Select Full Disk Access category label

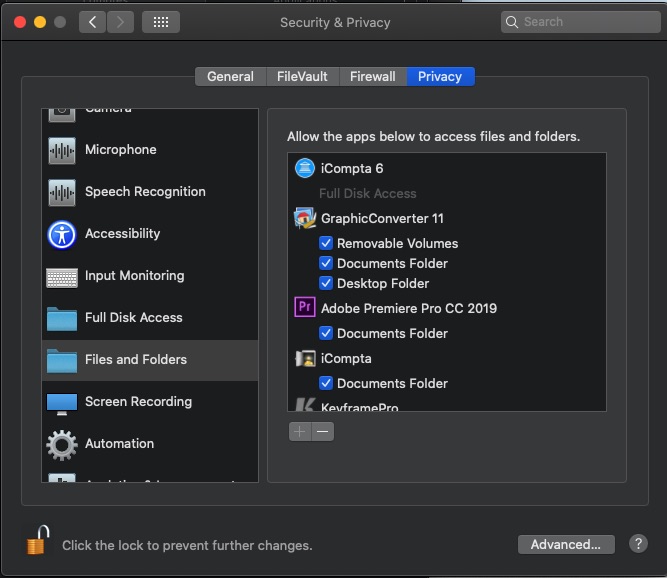pos(134,318)
